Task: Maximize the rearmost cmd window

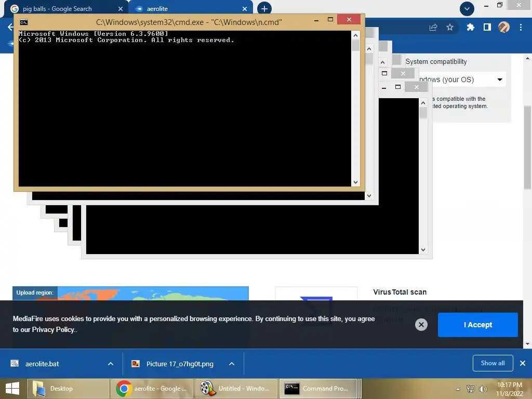Action: coord(397,87)
